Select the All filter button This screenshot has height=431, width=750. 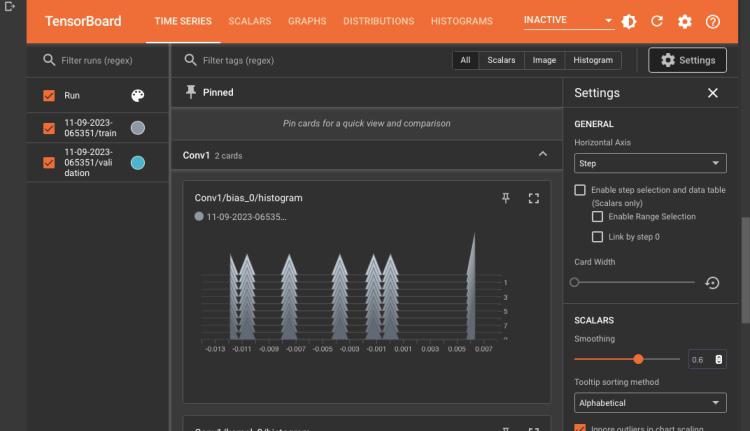pos(465,60)
